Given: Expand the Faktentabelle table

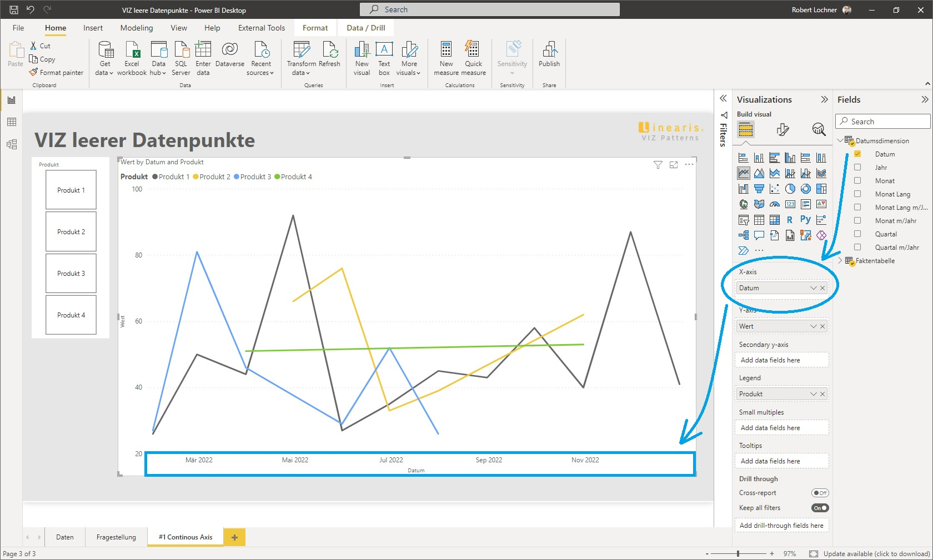Looking at the screenshot, I should pyautogui.click(x=839, y=261).
